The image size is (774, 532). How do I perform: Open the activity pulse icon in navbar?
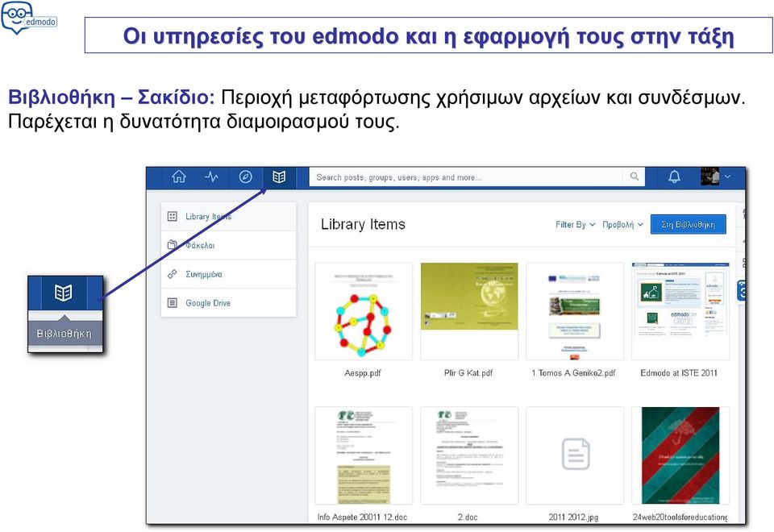212,177
